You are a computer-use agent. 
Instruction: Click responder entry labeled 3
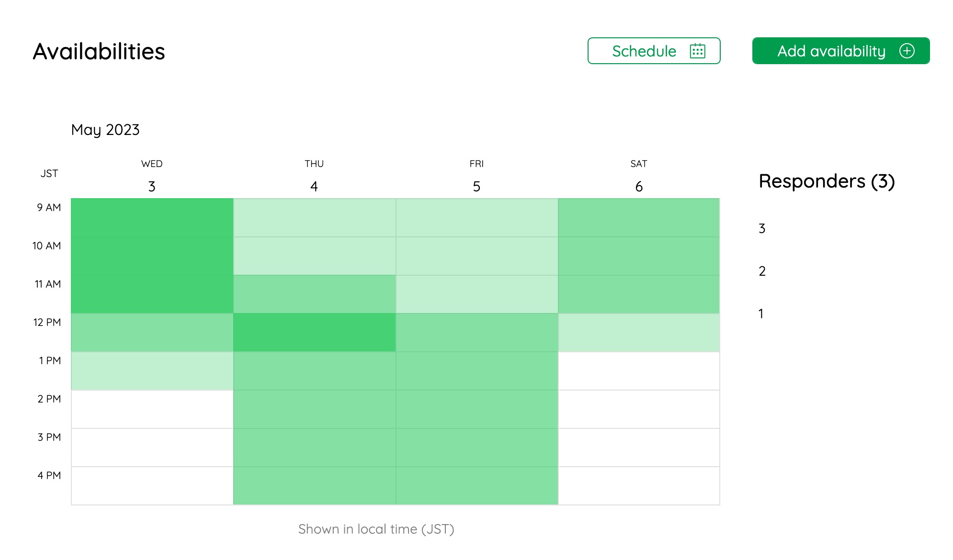pos(762,229)
